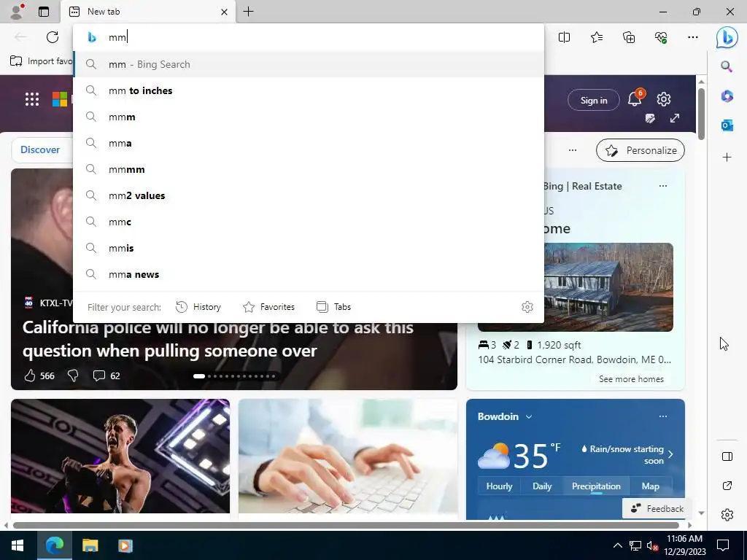Screen dimensions: 747x560
Task: Open the app launcher grid icon
Action: coord(32,99)
